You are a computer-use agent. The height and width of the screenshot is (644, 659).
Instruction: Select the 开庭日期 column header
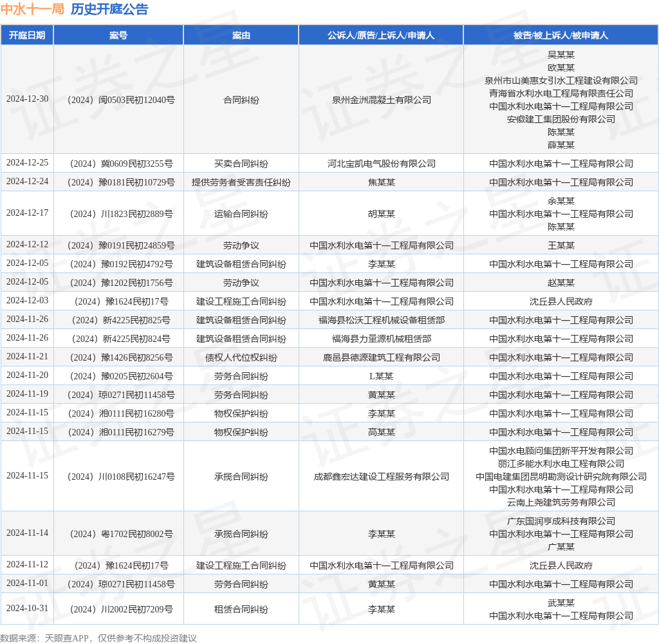coord(27,35)
